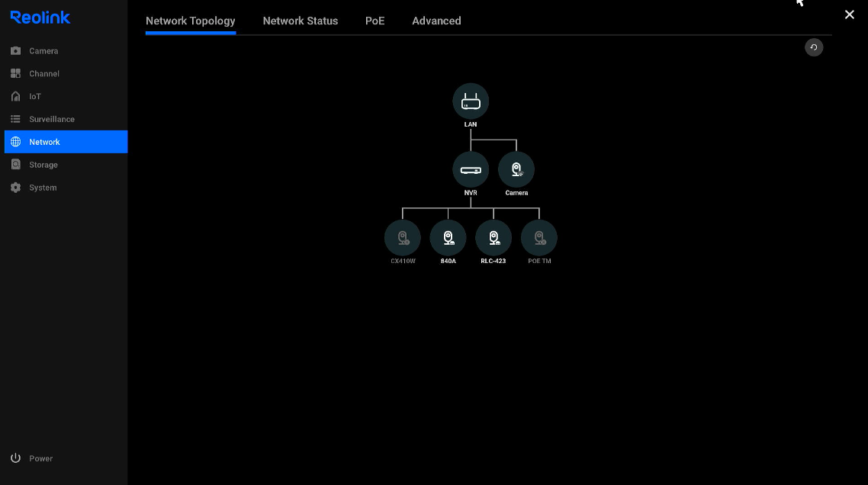Viewport: 868px width, 485px height.
Task: Open the Storage menu item
Action: pos(66,165)
